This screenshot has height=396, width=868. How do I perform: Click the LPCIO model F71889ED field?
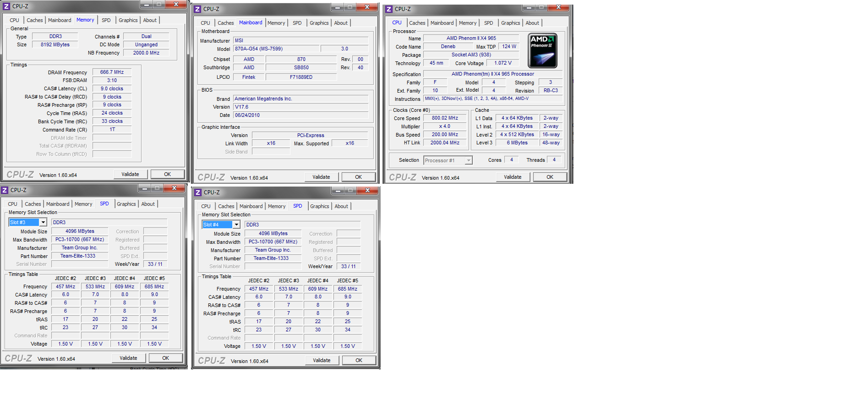pos(301,77)
